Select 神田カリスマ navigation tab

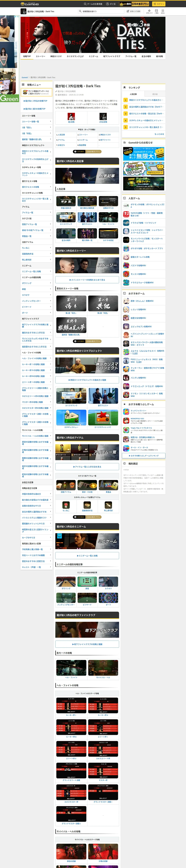(x=56, y=56)
